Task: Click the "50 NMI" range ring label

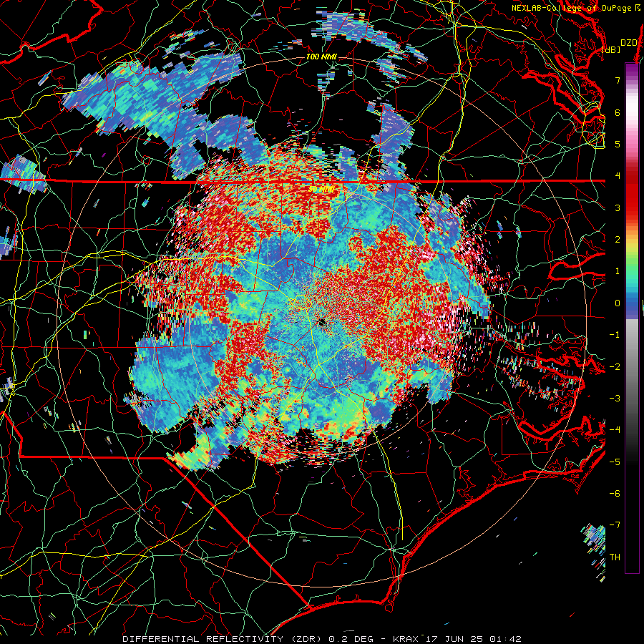Action: 321,189
